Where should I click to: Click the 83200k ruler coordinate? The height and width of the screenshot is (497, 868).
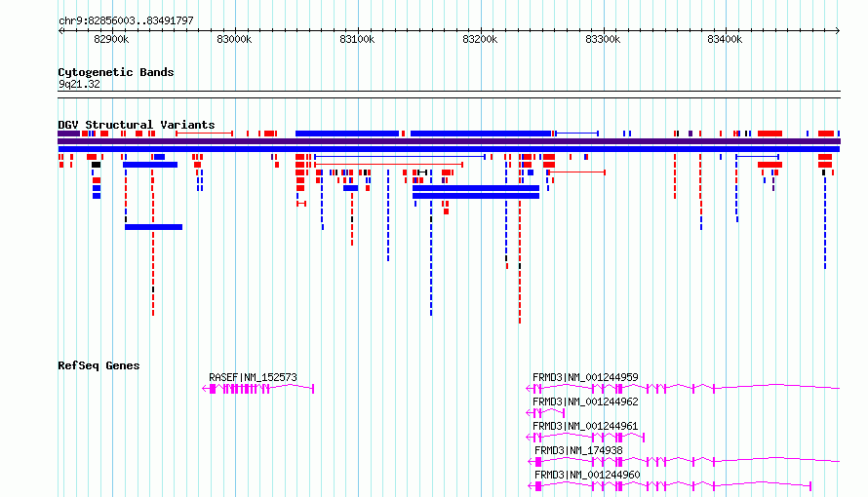coord(480,39)
